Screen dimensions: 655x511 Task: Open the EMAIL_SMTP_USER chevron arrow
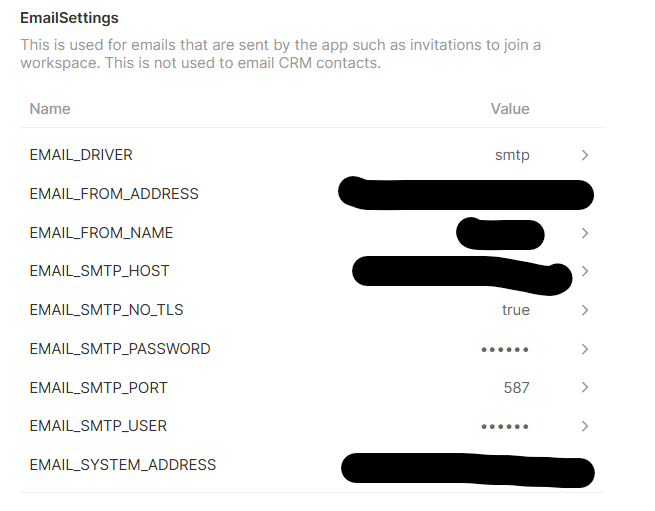point(585,426)
